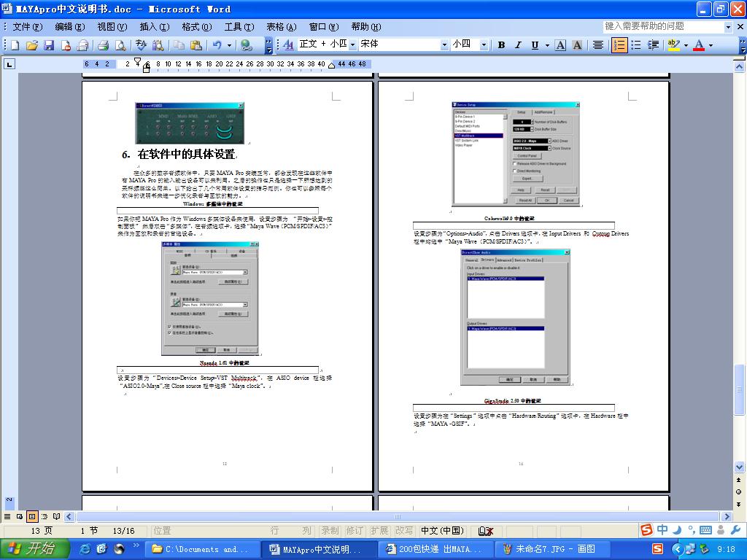Expand the font size dropdown

pos(484,44)
